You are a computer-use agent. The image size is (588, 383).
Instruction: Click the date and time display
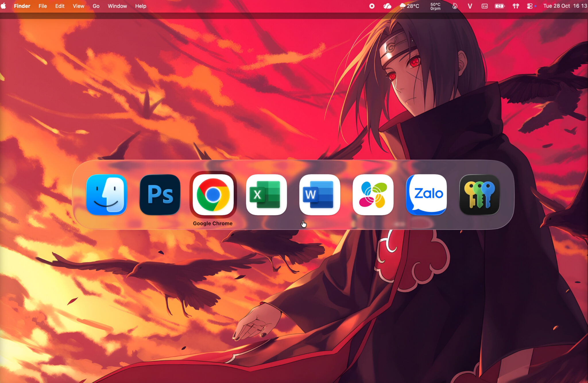[x=565, y=6]
